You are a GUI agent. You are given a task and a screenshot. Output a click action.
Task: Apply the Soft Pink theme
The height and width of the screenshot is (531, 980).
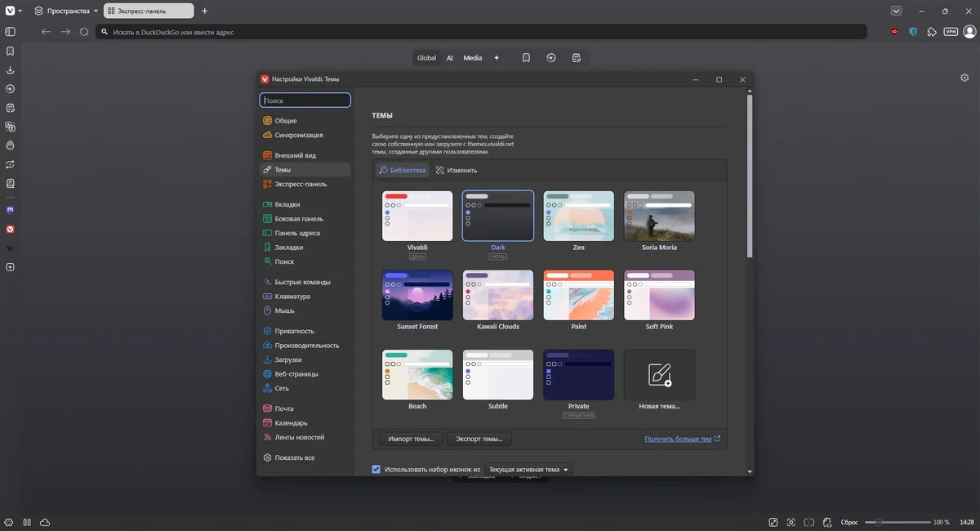pos(659,295)
